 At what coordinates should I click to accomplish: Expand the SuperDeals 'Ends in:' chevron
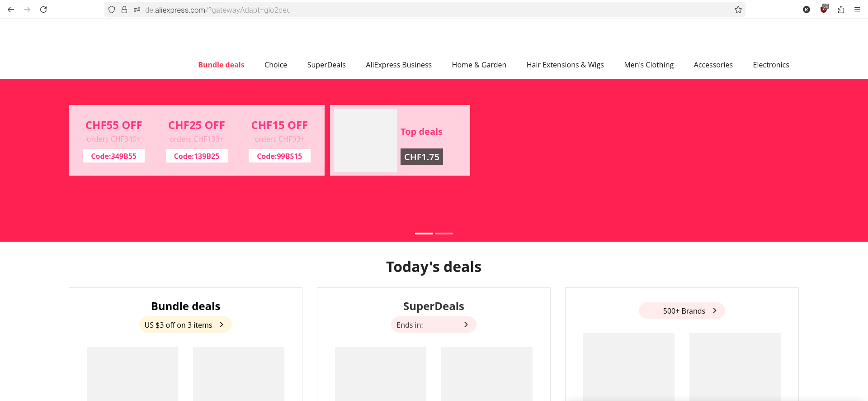[x=466, y=325]
